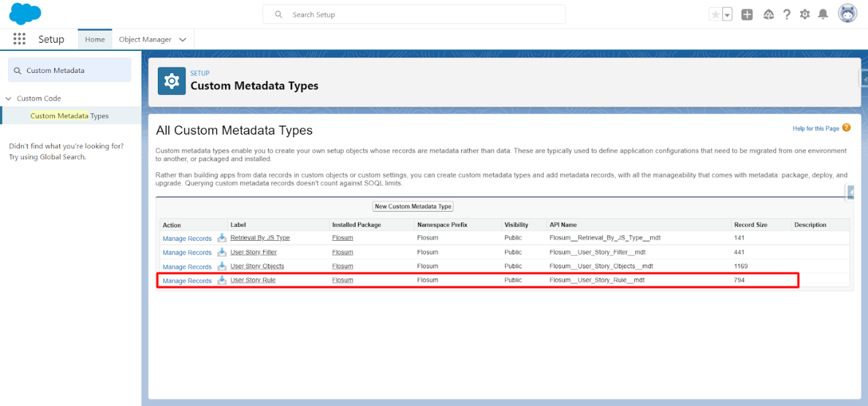Click the New Custom Metadata Type button
Image resolution: width=868 pixels, height=406 pixels.
coord(413,206)
